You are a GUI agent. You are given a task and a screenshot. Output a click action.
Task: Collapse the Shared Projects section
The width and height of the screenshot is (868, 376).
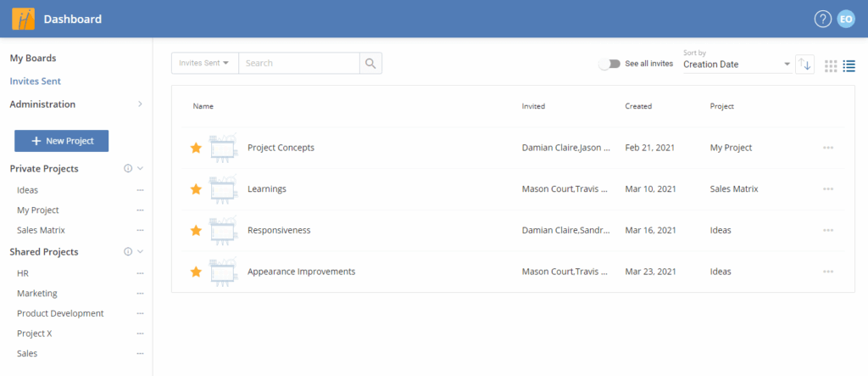click(141, 252)
